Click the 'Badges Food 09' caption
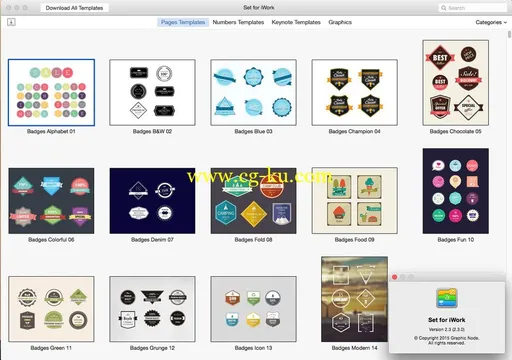The image size is (512, 360). [x=354, y=240]
